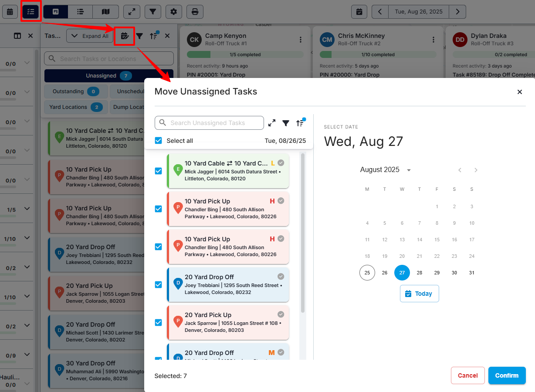The image size is (535, 392).
Task: Open the schedule settings gear
Action: tap(173, 12)
